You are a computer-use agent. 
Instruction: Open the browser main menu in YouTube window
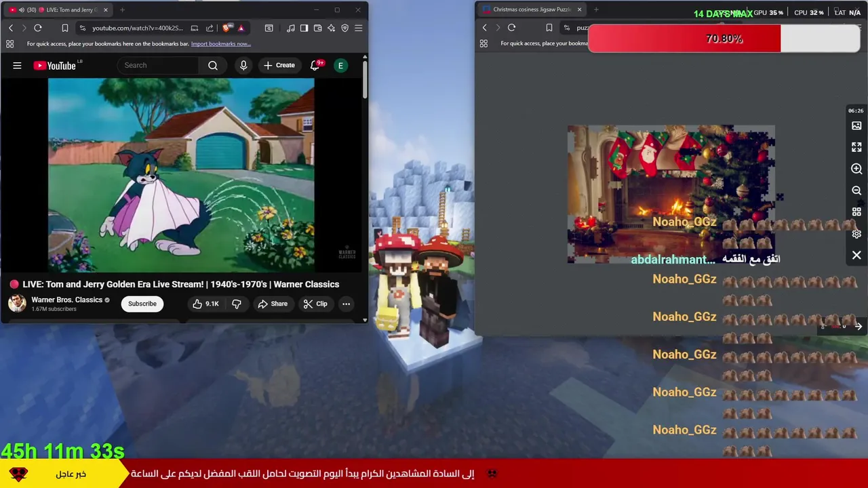point(358,28)
